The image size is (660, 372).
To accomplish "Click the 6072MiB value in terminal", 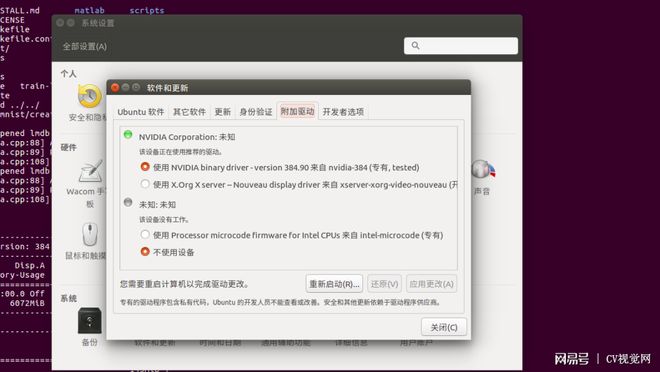I will coord(27,303).
